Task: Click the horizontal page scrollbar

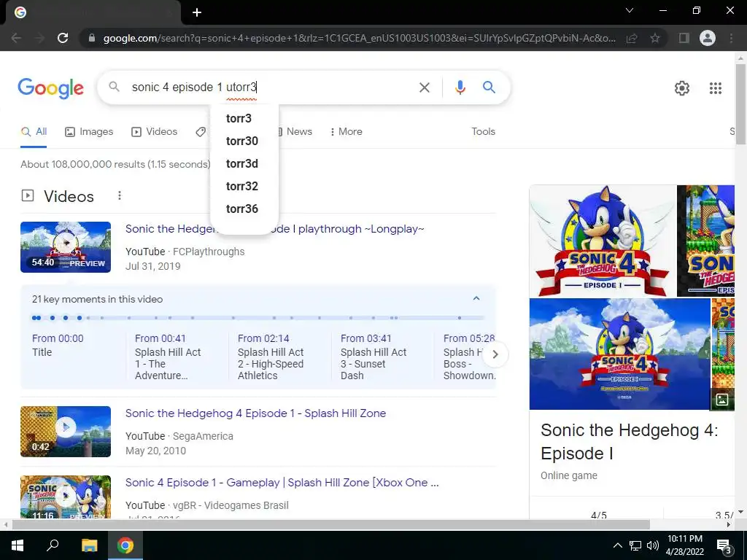Action: click(330, 524)
